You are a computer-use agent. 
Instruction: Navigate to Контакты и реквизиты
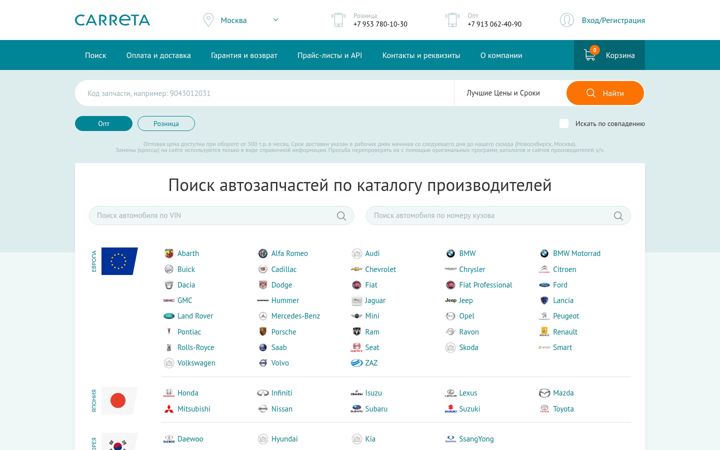(x=421, y=55)
